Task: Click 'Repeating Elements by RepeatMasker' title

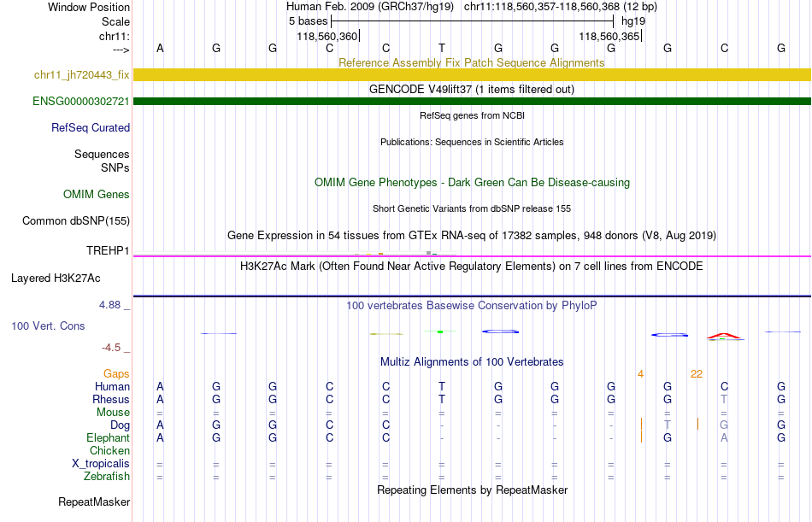Action: point(472,490)
